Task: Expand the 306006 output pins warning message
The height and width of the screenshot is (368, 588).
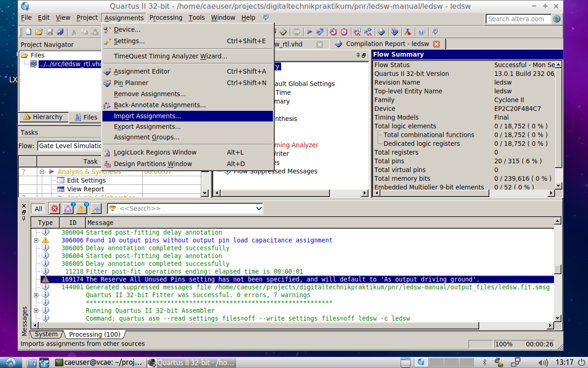Action: click(36, 241)
